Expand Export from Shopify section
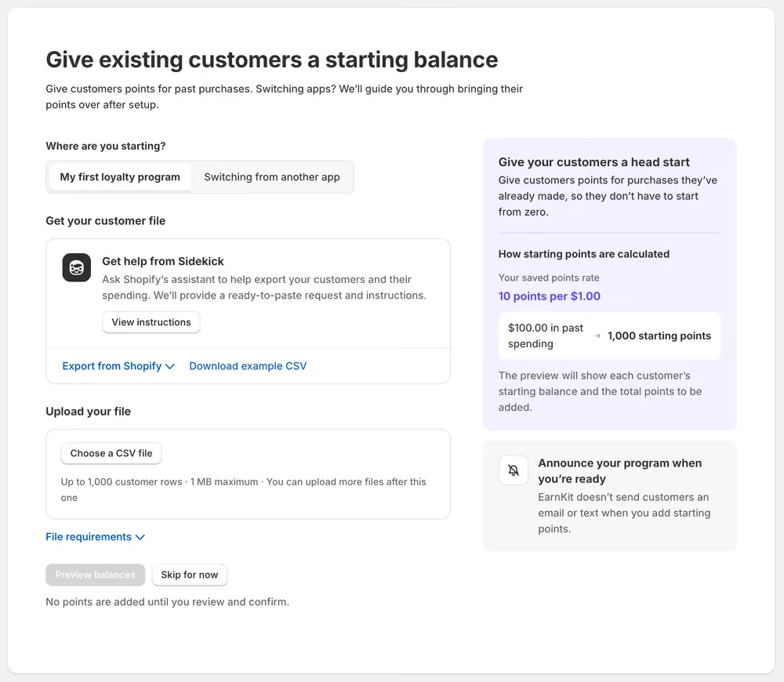Viewport: 784px width, 682px height. tap(118, 366)
